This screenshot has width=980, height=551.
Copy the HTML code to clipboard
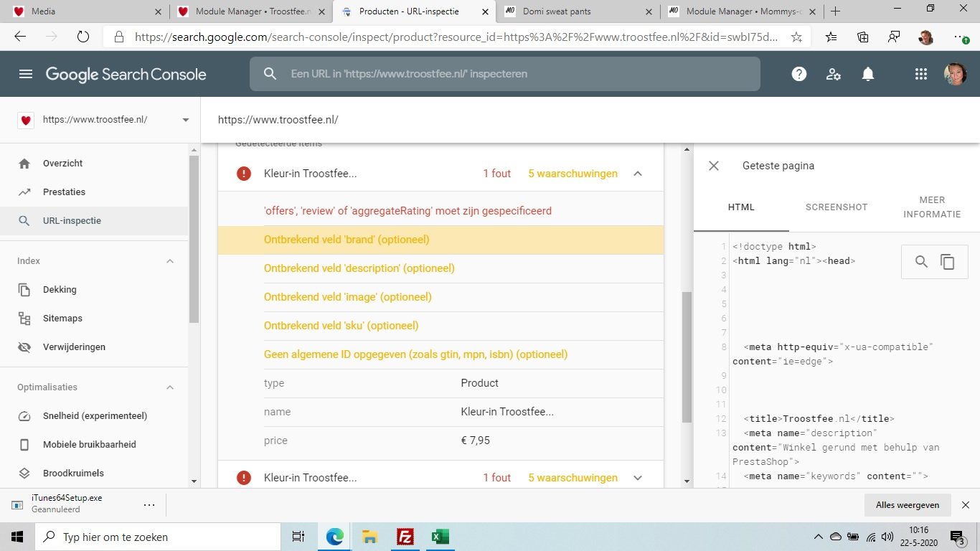pyautogui.click(x=948, y=262)
